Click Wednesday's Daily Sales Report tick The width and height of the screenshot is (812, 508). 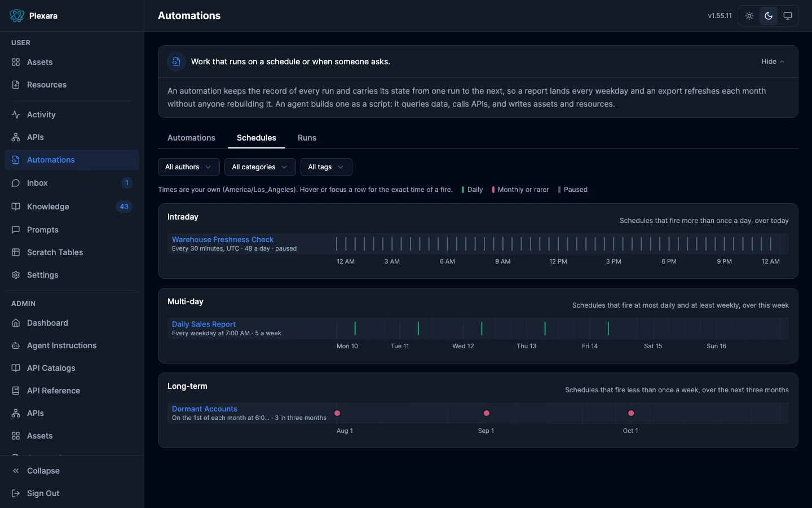click(482, 329)
